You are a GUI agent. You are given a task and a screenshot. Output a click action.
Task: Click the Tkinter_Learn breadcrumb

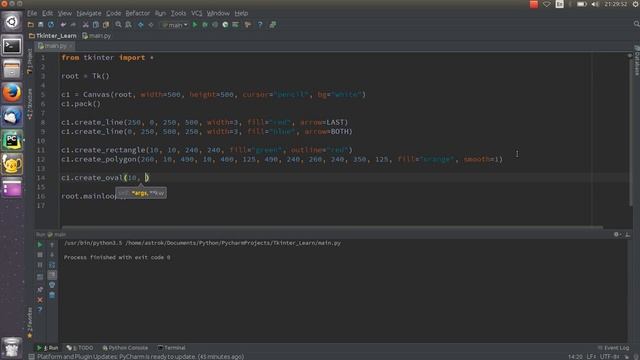(53, 36)
